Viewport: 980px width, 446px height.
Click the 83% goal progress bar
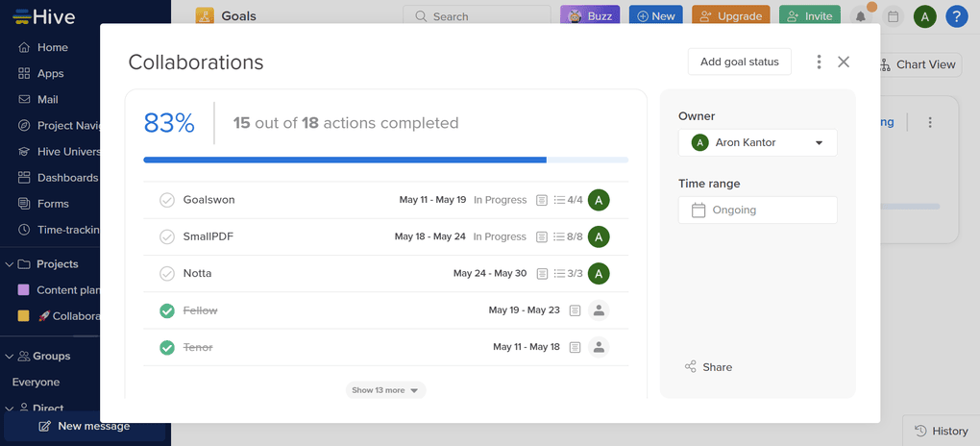click(385, 160)
